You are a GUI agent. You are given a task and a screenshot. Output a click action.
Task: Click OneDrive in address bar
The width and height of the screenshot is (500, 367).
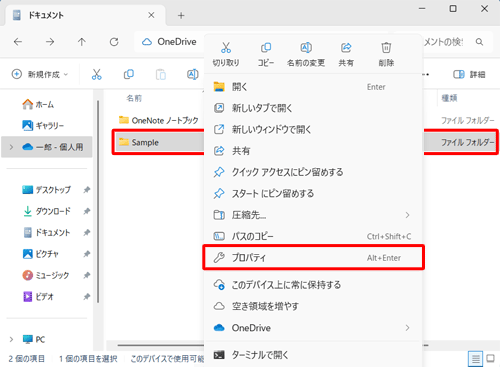coord(177,42)
